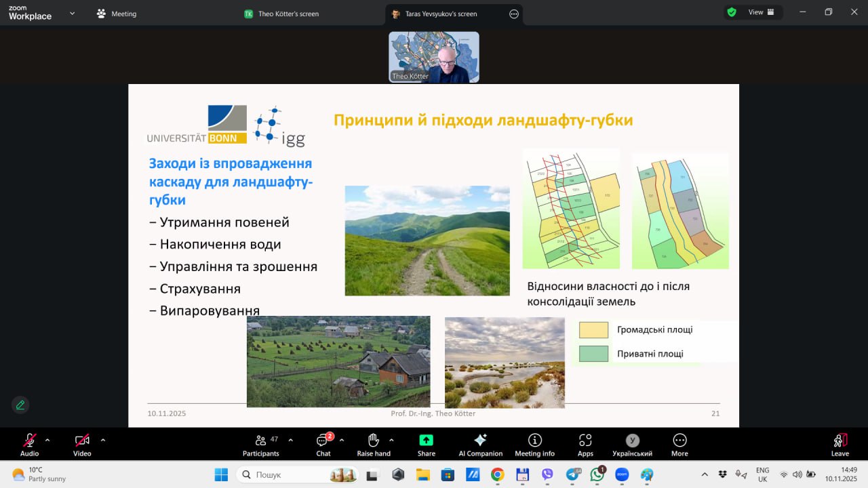868x488 pixels.
Task: Open the More options menu
Action: point(679,444)
